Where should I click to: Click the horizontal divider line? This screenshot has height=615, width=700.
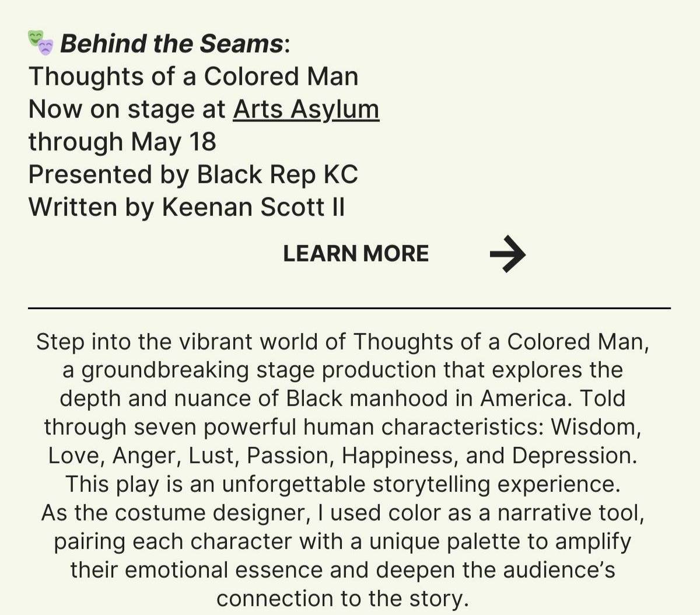349,307
